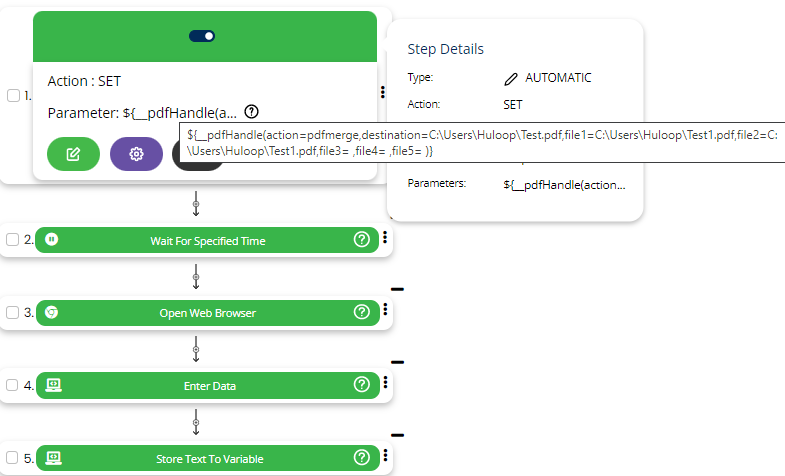Viewport: 785px width, 476px height.
Task: Collapse section using dash above step 3
Action: coord(397,289)
